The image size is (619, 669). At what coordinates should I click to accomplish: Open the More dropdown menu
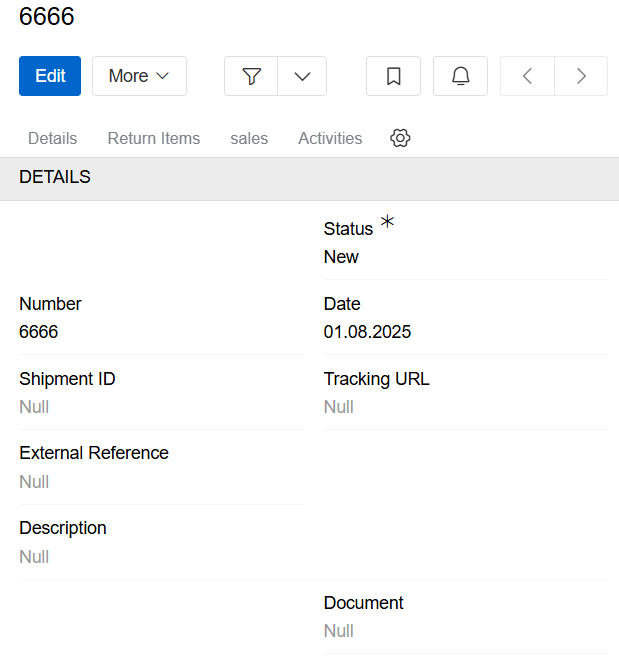(x=139, y=76)
